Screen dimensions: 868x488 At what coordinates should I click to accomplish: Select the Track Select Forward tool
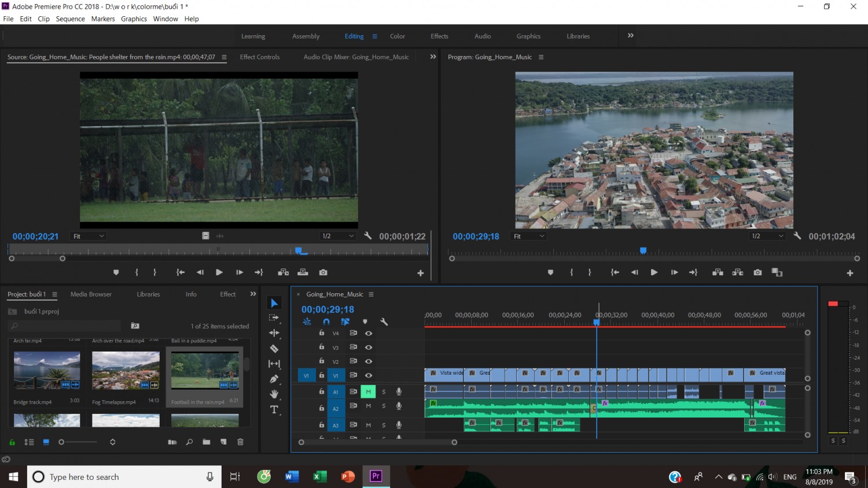[274, 318]
